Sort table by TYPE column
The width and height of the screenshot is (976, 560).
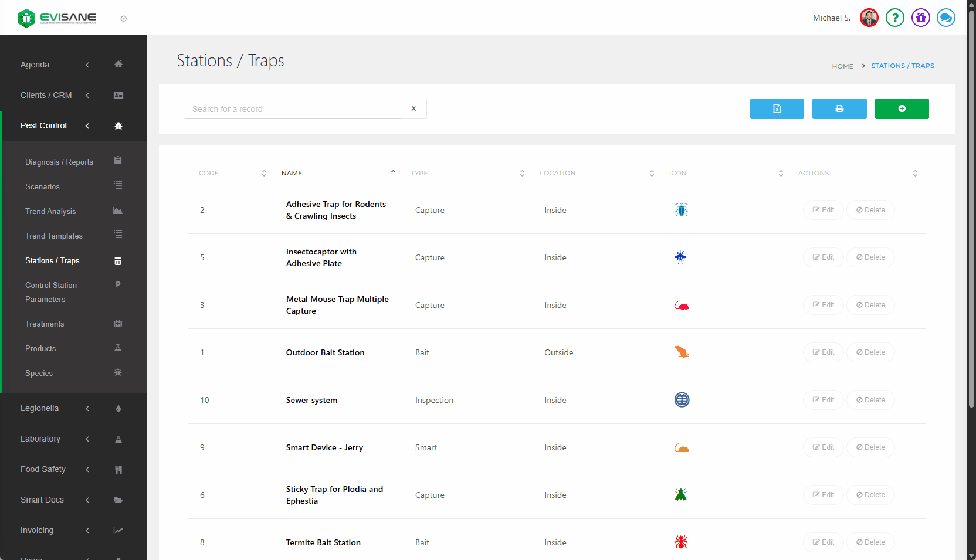click(x=467, y=173)
